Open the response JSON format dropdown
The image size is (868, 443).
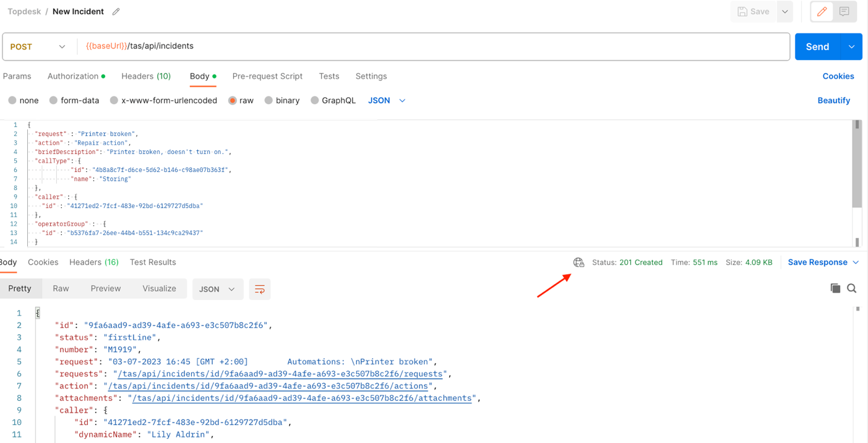tap(217, 289)
